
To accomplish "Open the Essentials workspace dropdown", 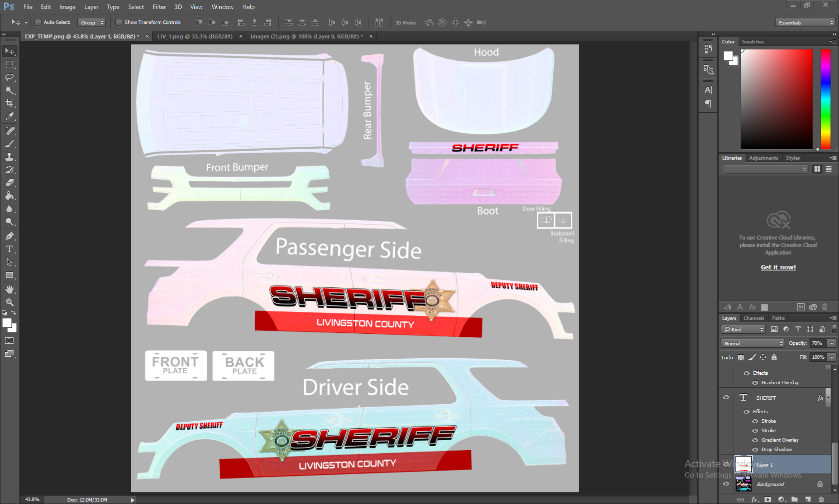I will [806, 22].
